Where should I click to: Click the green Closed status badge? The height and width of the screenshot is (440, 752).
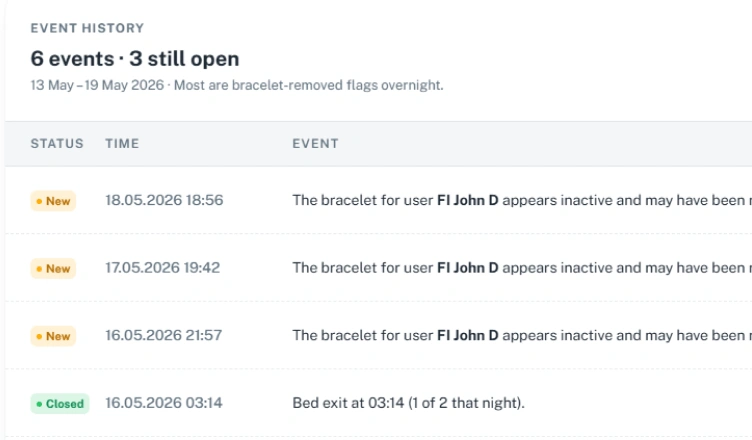point(60,404)
